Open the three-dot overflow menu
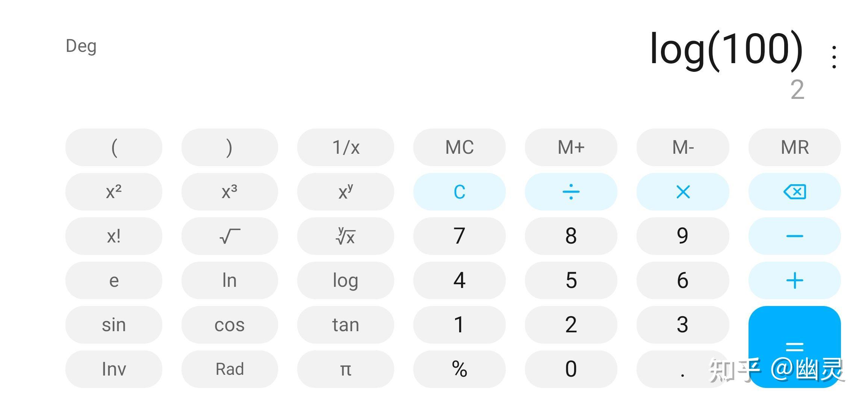Screen dimensions: 868x406 [834, 57]
